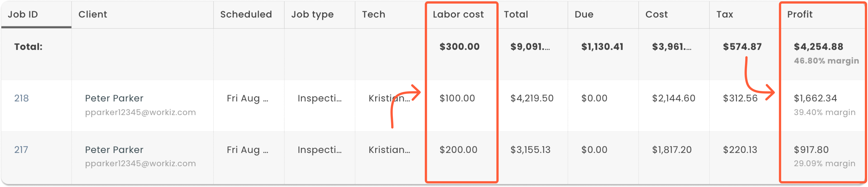Screen dimensions: 868x187
Task: Sort by the Labor cost column
Action: 458,15
